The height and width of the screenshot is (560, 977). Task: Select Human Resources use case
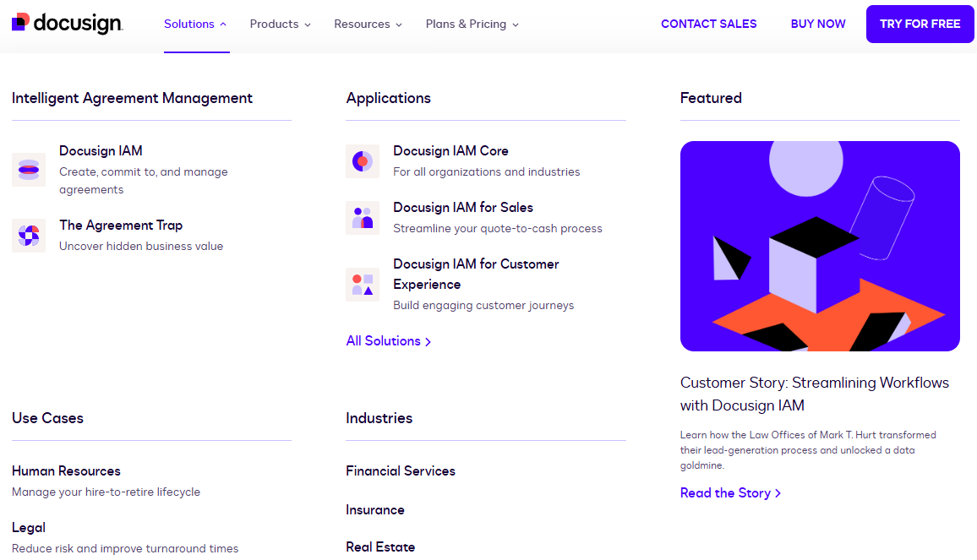[66, 471]
